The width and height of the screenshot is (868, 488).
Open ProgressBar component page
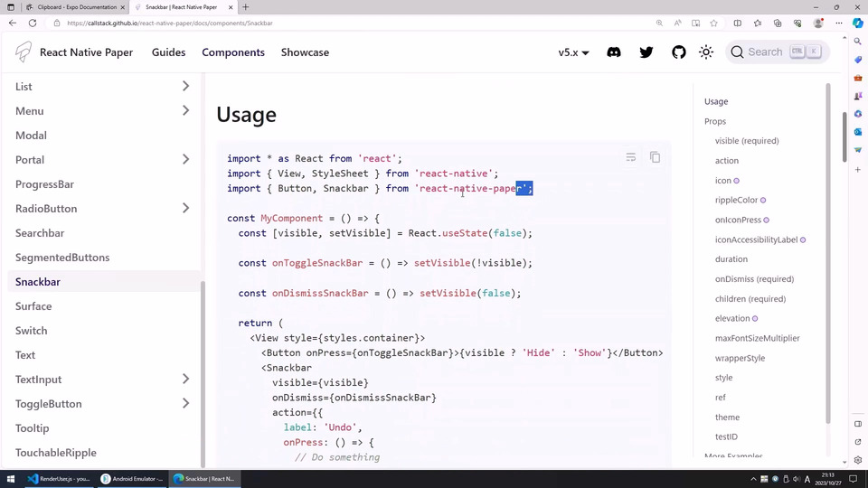pos(44,183)
